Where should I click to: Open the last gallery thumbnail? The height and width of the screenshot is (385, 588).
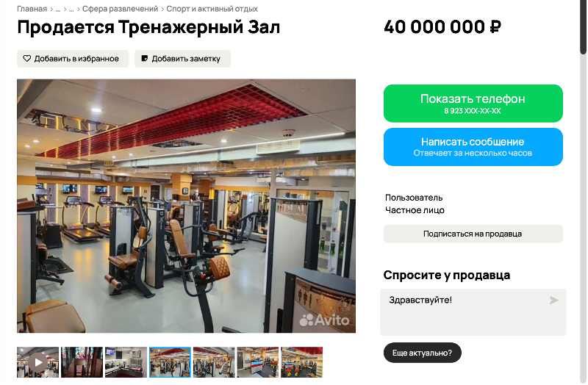302,362
